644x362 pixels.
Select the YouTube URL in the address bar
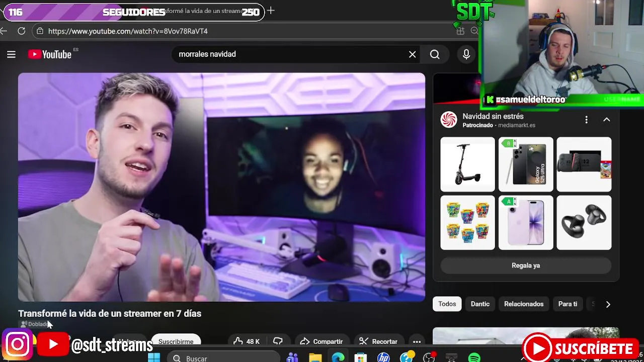[x=128, y=31]
